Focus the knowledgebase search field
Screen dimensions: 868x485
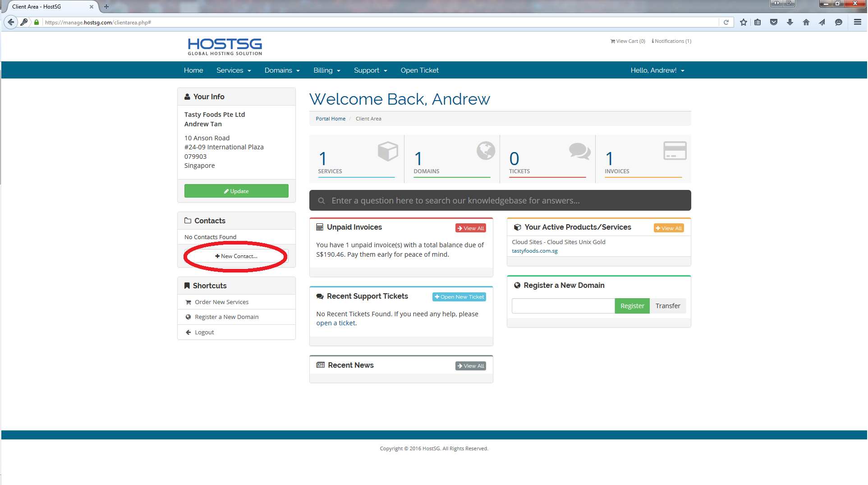coord(500,201)
